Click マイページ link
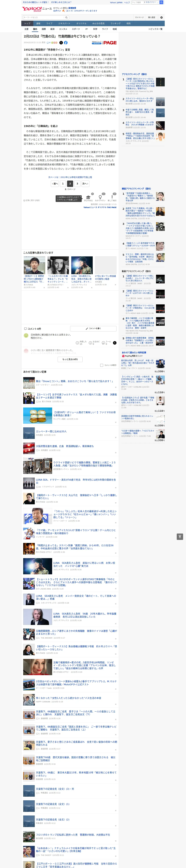Viewport: 186px width, 868px height. point(139,18)
